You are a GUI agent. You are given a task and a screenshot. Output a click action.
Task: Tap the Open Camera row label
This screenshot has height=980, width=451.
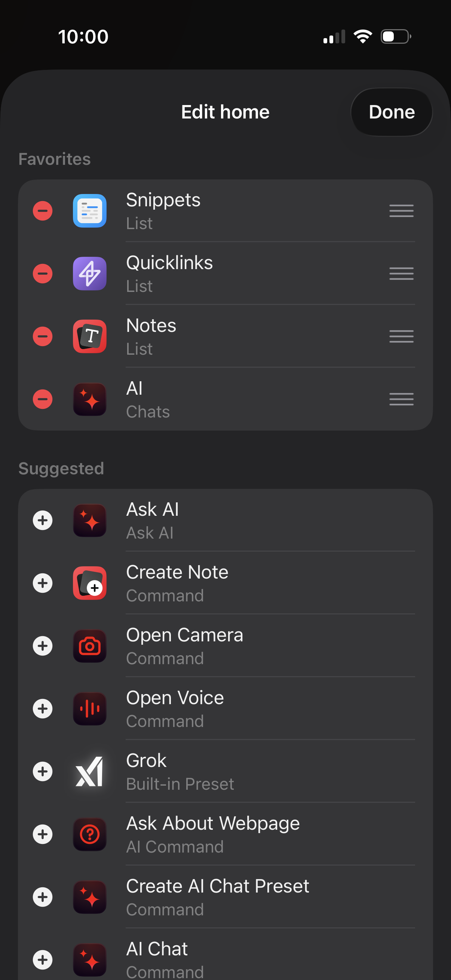click(x=185, y=635)
